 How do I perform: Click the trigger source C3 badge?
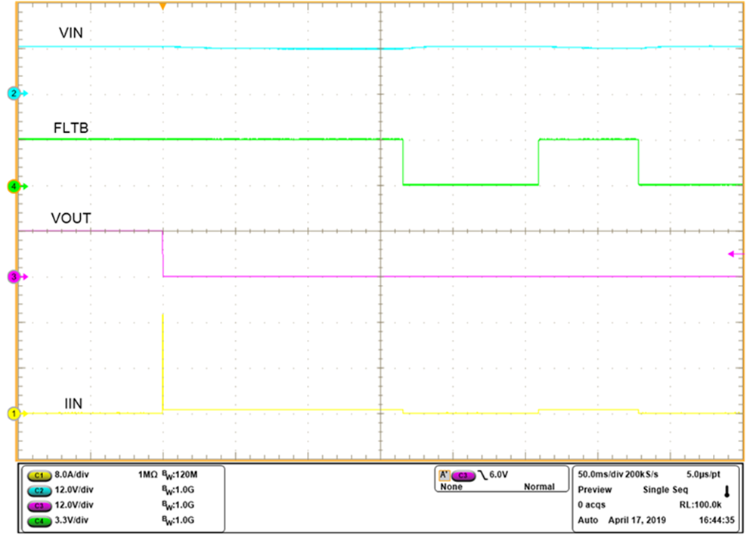tap(463, 476)
